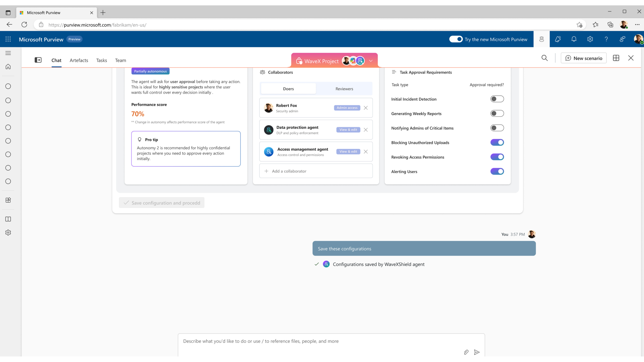The height and width of the screenshot is (362, 644).
Task: Open browser favorites star list icon
Action: coord(596,24)
